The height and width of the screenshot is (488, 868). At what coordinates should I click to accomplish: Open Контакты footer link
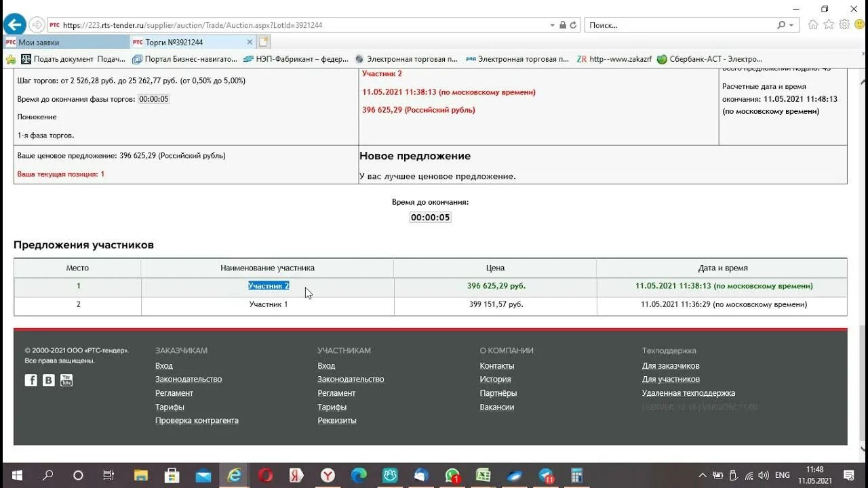[x=497, y=365]
